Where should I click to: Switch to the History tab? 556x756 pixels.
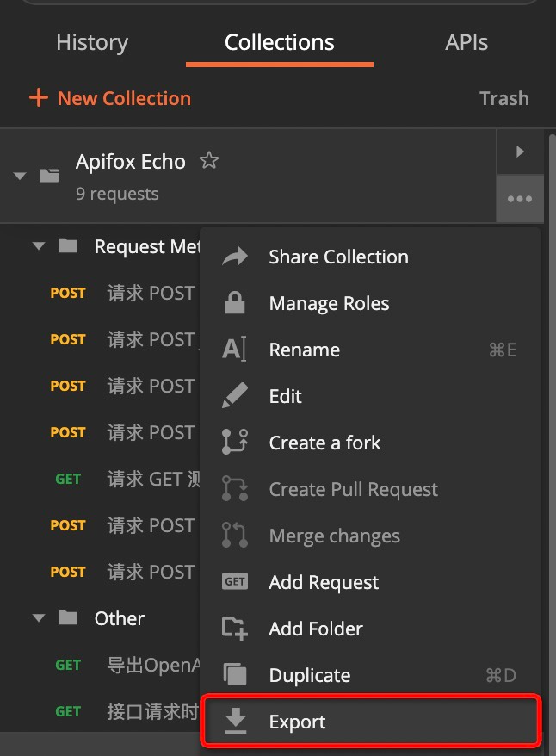tap(92, 42)
